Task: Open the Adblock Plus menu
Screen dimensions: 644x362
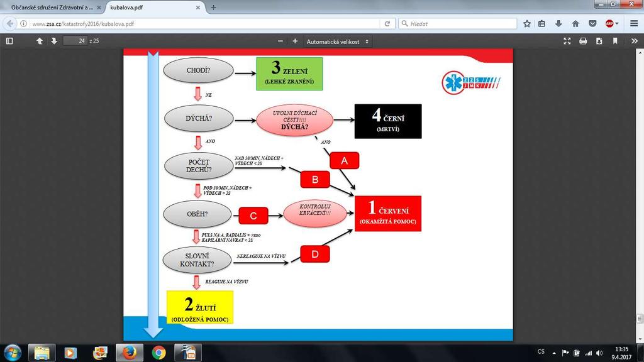Action: point(611,24)
